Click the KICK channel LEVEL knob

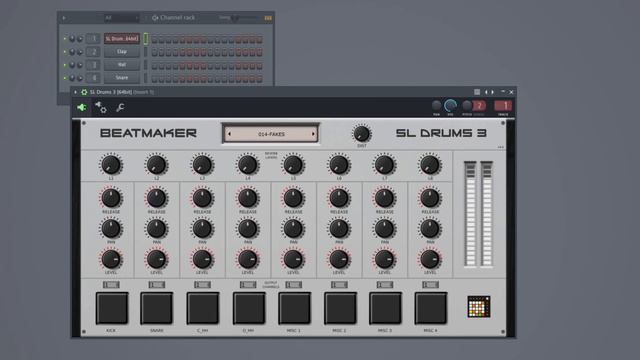111,259
